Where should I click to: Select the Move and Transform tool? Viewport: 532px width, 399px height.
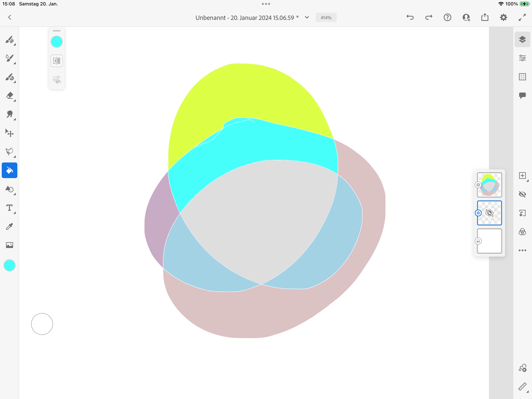pos(10,133)
